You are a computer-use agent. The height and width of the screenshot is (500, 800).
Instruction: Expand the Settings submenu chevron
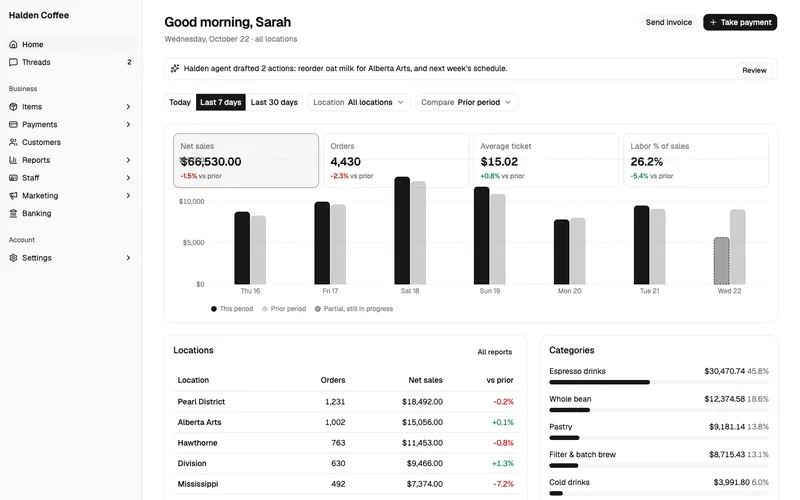coord(128,258)
